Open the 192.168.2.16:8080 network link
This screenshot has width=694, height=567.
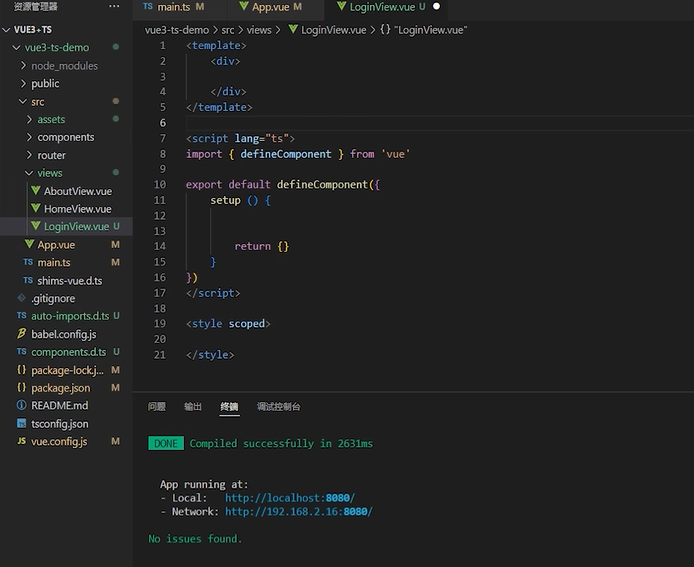299,512
